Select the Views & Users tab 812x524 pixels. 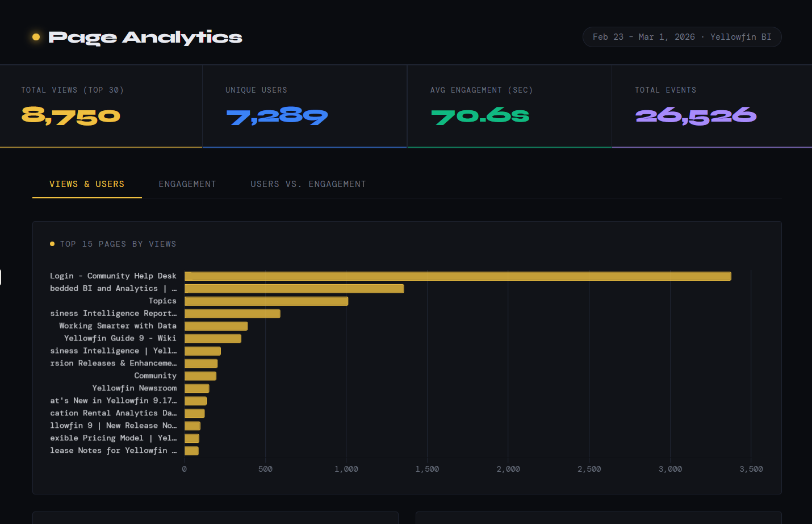click(x=87, y=184)
